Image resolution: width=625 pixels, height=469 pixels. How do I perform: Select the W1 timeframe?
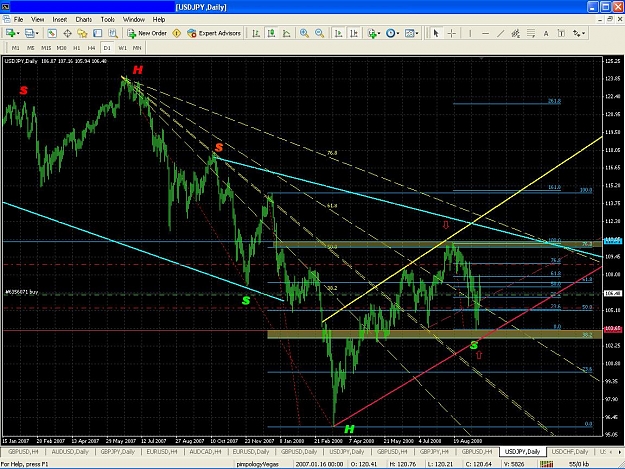[x=122, y=48]
